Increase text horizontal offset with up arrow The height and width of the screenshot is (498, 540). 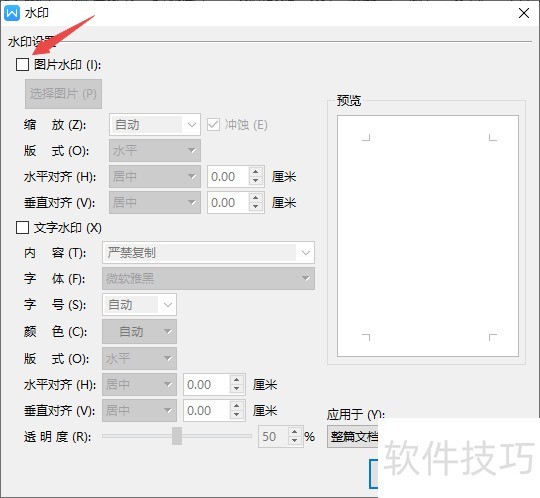[237, 380]
